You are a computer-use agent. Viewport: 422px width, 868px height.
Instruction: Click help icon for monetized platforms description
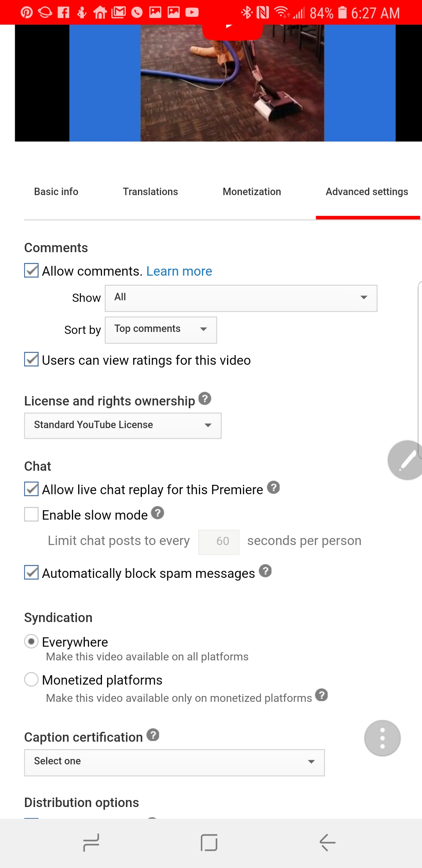coord(322,695)
